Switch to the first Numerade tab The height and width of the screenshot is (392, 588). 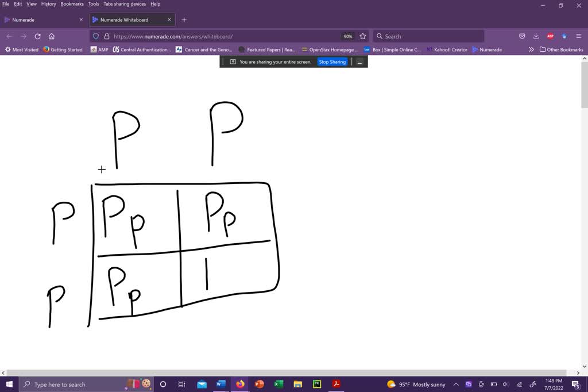[40, 20]
